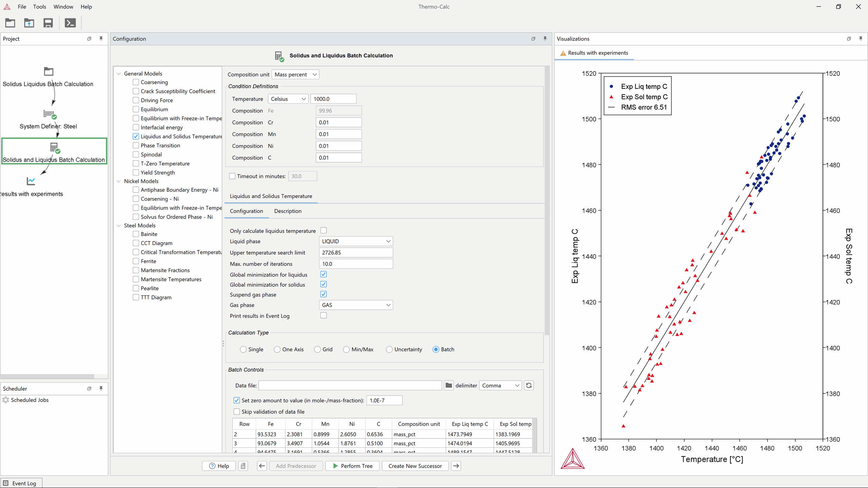Click the Upper temperature search limit field

[356, 252]
